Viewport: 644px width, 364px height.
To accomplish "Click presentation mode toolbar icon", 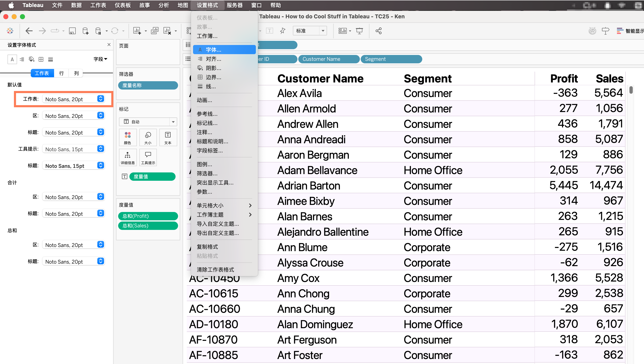I will point(359,31).
